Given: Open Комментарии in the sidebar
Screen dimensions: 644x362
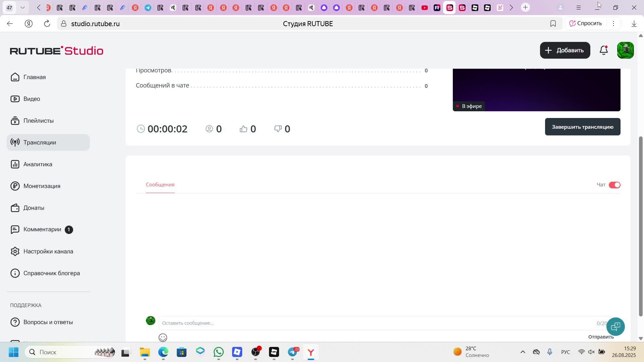Looking at the screenshot, I should click(x=42, y=230).
